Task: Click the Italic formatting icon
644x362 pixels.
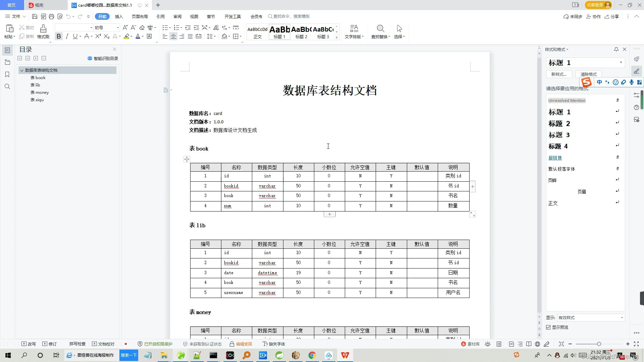Action: (x=67, y=36)
